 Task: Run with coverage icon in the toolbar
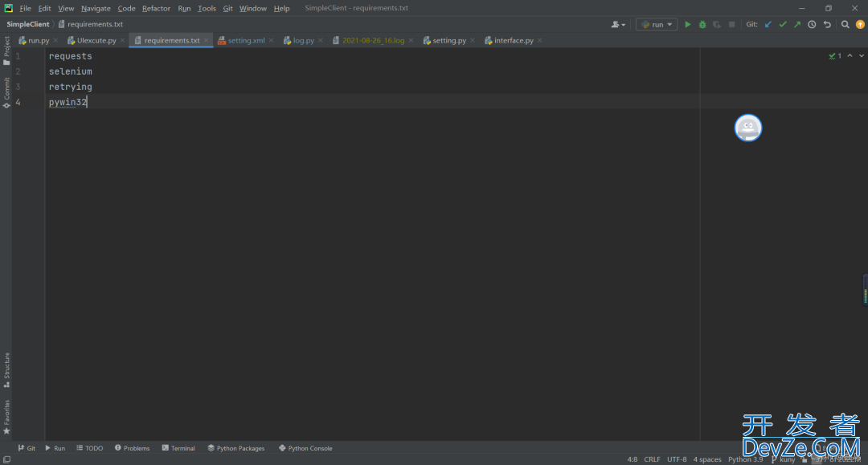[x=717, y=24]
